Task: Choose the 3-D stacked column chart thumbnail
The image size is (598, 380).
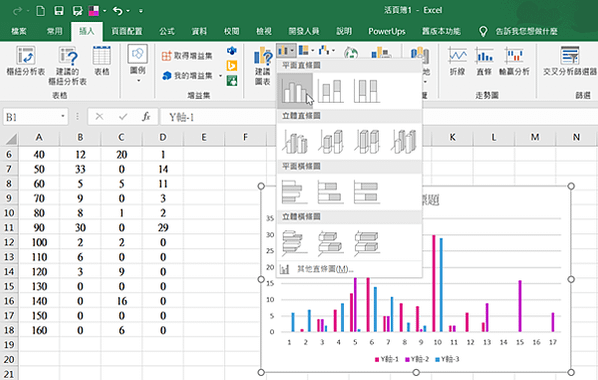Action: point(331,141)
